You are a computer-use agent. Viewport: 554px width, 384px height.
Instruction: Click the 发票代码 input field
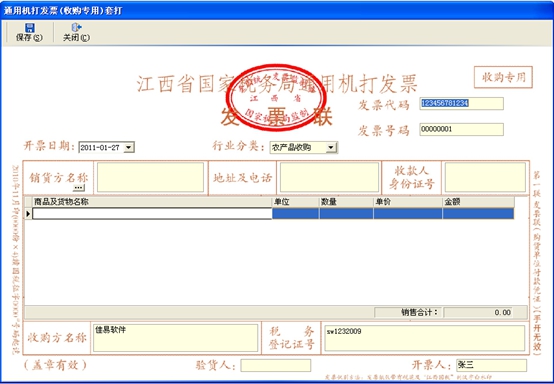point(461,104)
